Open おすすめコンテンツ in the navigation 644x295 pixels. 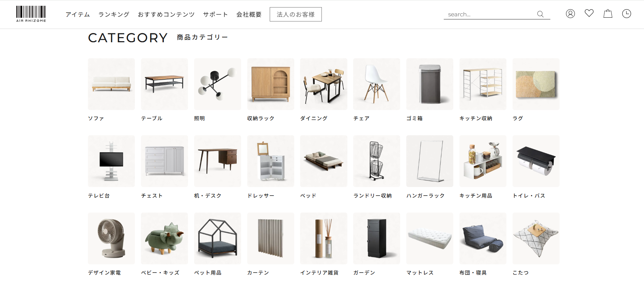[x=166, y=14]
